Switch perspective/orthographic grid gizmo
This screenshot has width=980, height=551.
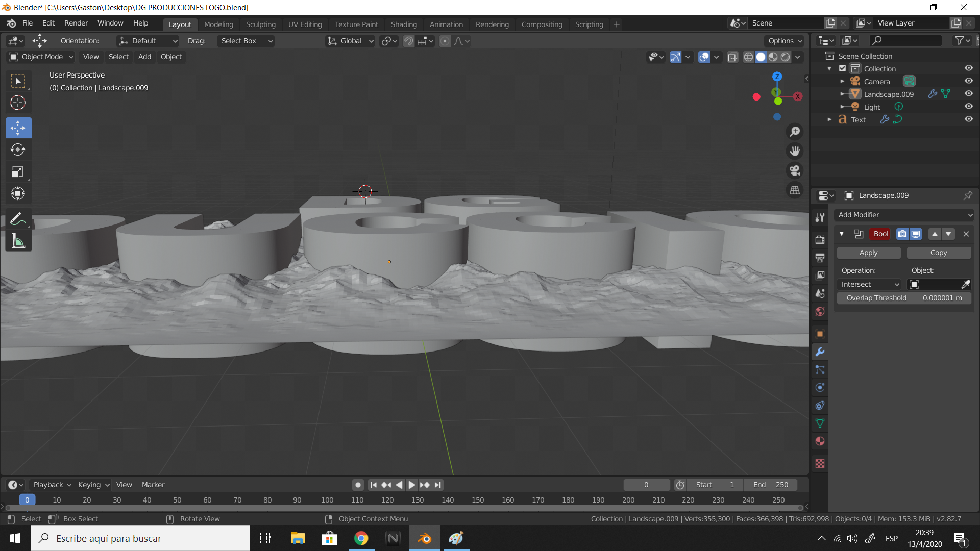pyautogui.click(x=795, y=190)
